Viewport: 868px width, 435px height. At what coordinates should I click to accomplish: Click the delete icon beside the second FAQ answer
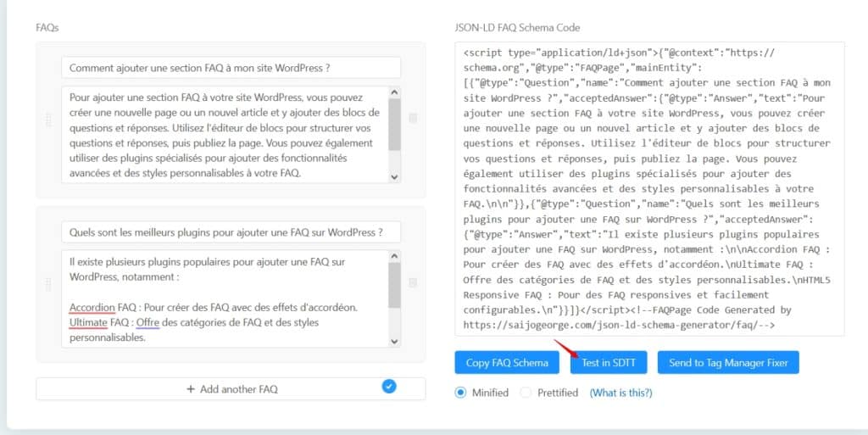click(x=413, y=283)
